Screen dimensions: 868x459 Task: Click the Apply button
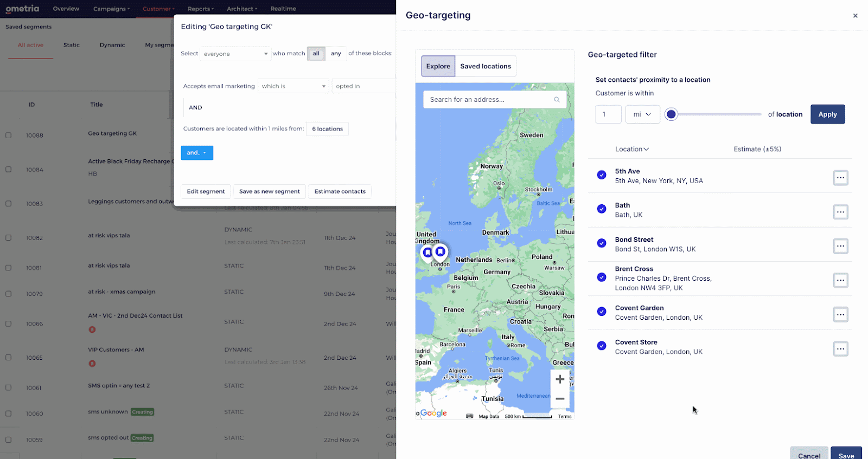click(827, 114)
